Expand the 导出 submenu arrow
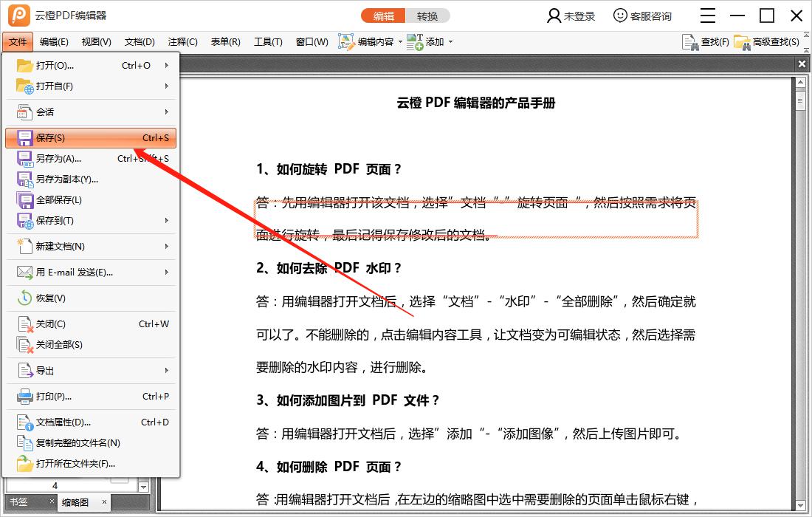 coord(166,371)
